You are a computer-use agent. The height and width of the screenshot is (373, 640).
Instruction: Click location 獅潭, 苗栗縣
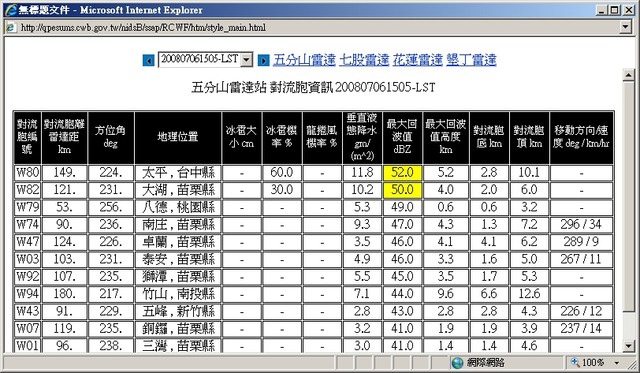tap(178, 276)
